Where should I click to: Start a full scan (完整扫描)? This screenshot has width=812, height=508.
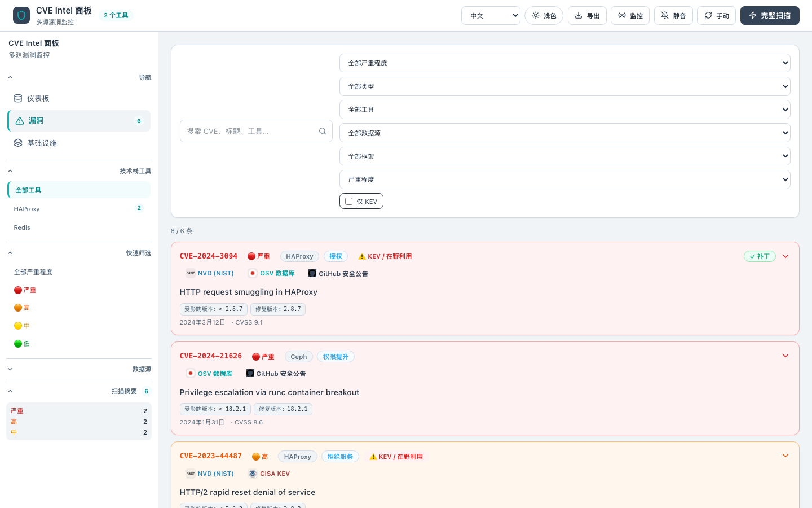[770, 16]
